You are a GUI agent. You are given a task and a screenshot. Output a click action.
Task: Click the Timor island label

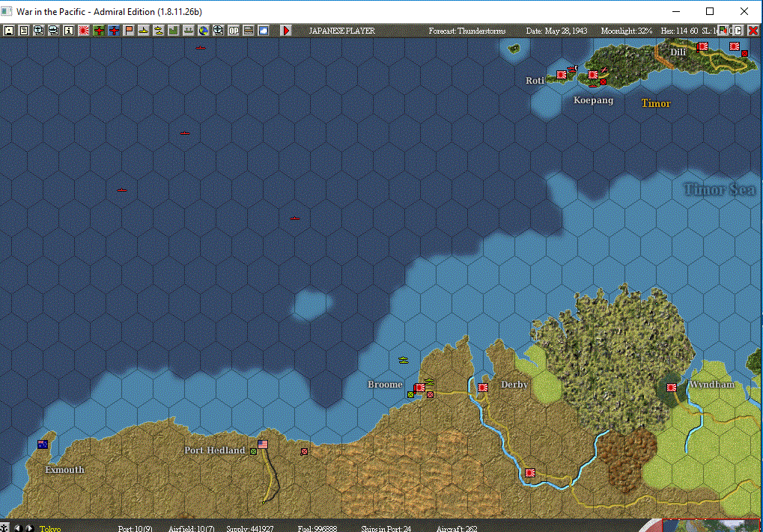pyautogui.click(x=656, y=103)
